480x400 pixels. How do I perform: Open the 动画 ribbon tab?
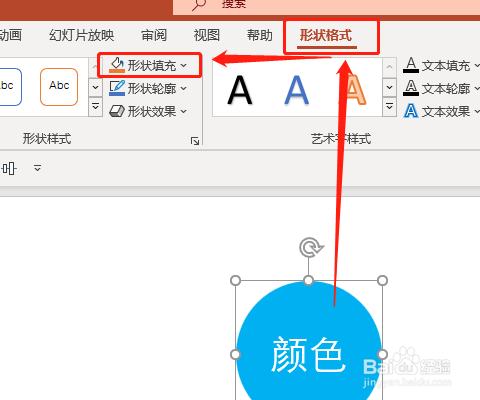[10, 35]
